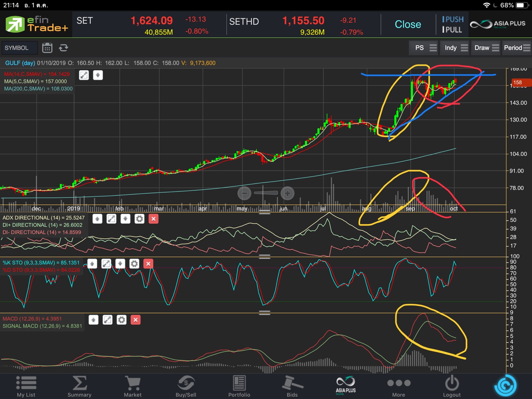The width and height of the screenshot is (532, 399).
Task: Tap the battery indicator icon
Action: [x=522, y=5]
